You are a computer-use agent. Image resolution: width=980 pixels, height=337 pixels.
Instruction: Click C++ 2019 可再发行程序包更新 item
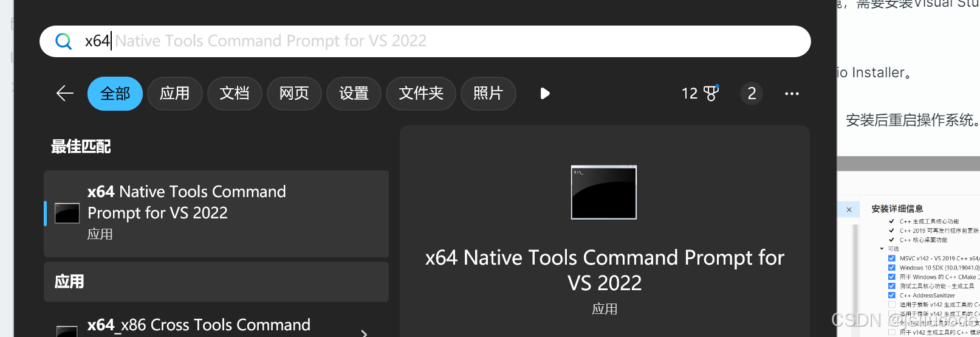(939, 231)
